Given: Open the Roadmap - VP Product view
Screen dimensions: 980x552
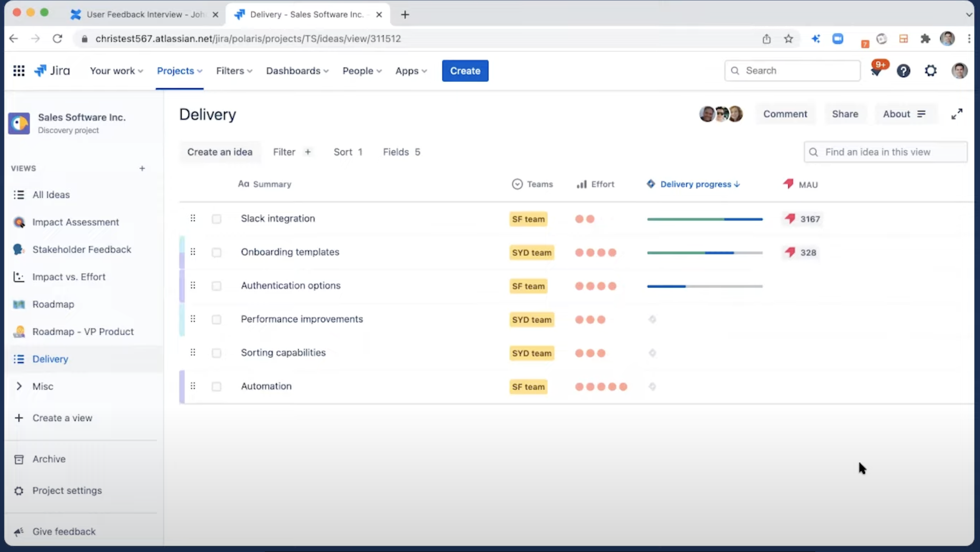Looking at the screenshot, I should click(x=83, y=332).
